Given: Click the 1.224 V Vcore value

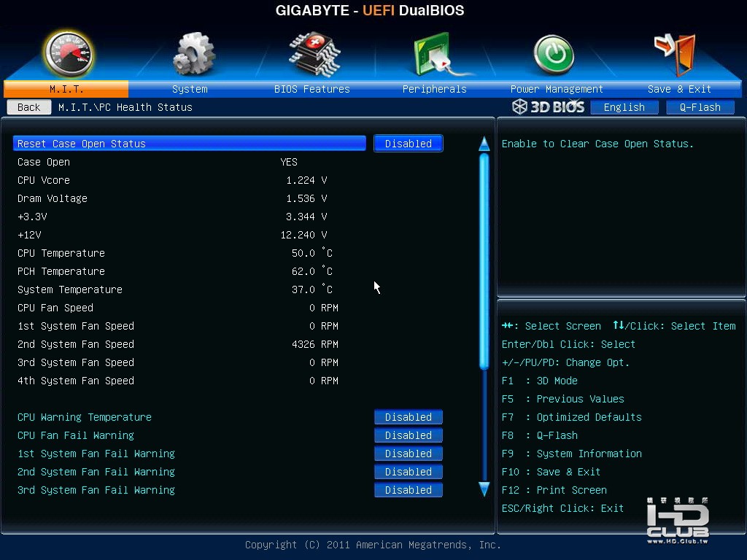Looking at the screenshot, I should pyautogui.click(x=306, y=180).
